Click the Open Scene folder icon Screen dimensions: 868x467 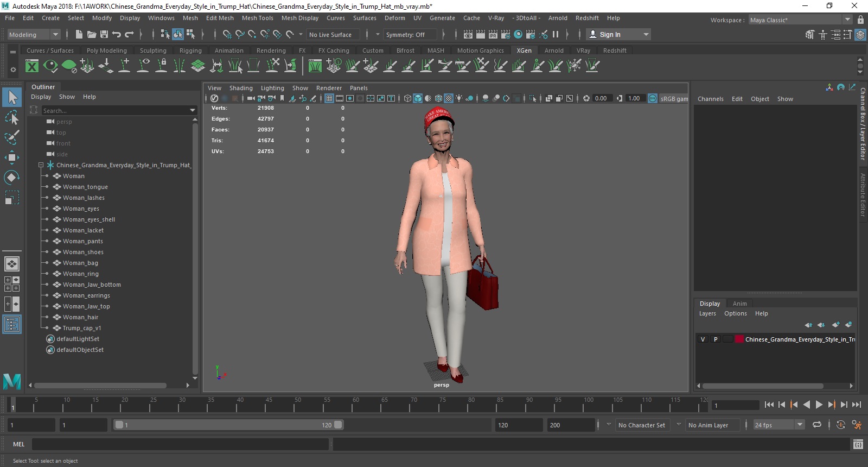[92, 34]
